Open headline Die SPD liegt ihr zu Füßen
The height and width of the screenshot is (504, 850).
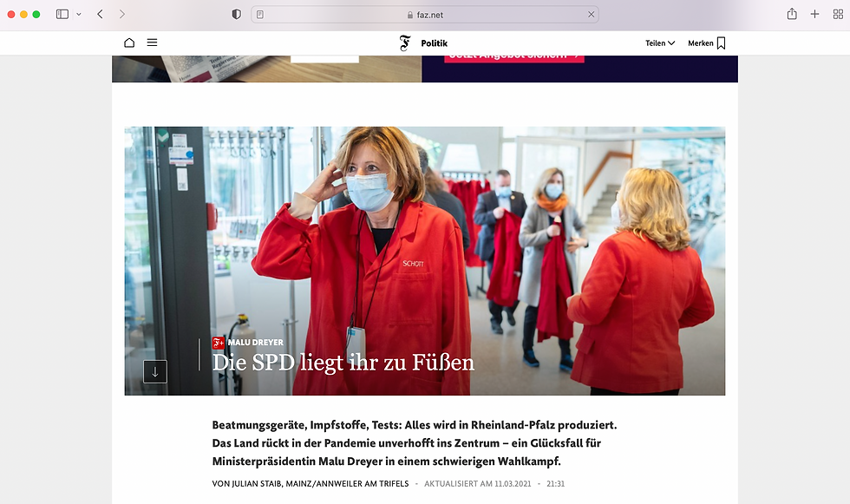click(343, 363)
